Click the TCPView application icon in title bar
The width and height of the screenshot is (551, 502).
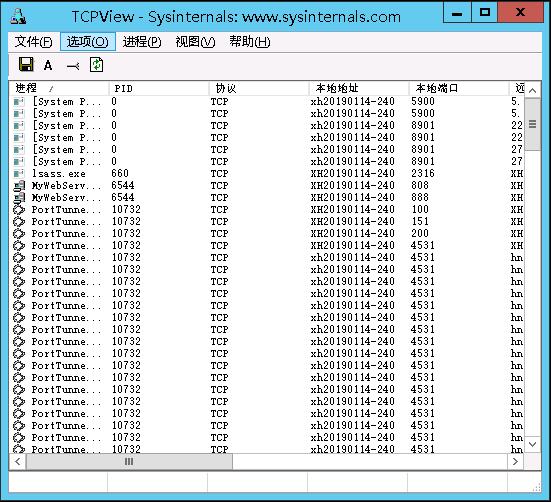[x=18, y=16]
